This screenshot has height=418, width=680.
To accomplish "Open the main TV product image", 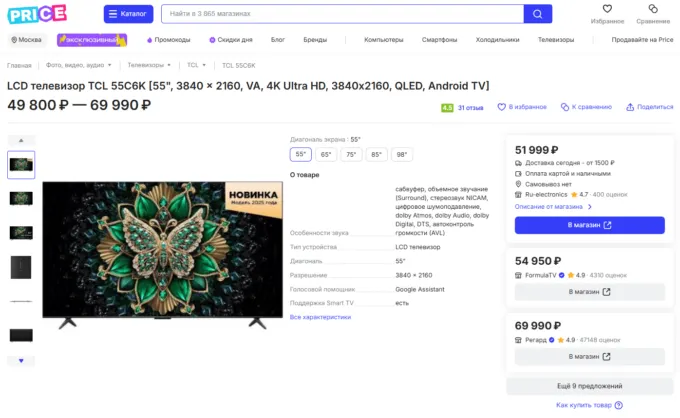I will pos(162,255).
